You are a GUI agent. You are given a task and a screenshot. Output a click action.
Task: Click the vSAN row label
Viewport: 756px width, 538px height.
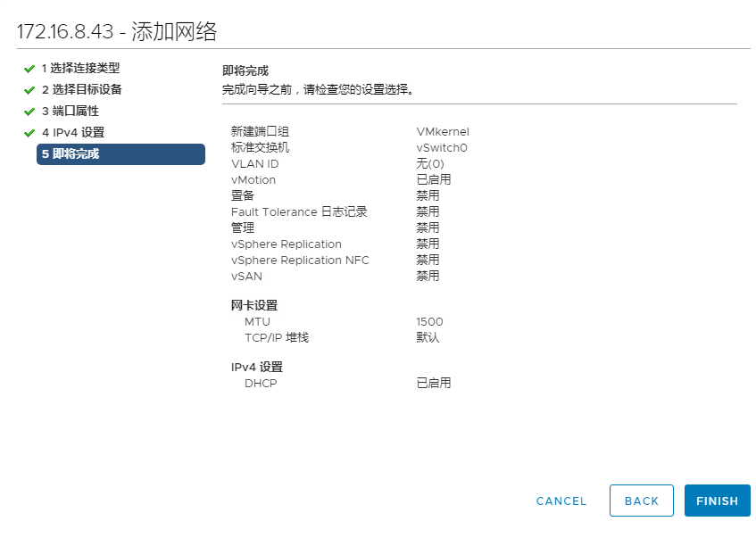(x=246, y=277)
